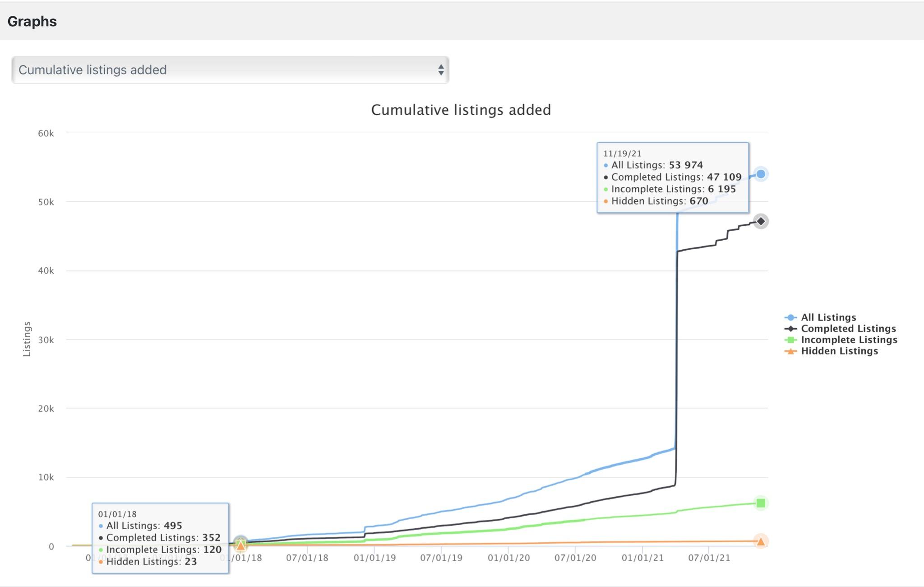Toggle Hidden Listings series in legend
Viewport: 924px width, 587px height.
pyautogui.click(x=839, y=351)
